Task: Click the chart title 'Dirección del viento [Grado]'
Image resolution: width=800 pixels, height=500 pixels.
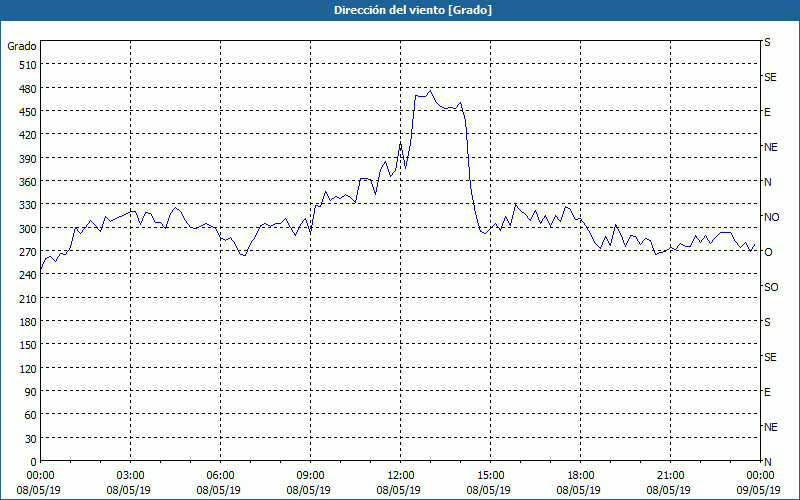Action: coord(413,10)
